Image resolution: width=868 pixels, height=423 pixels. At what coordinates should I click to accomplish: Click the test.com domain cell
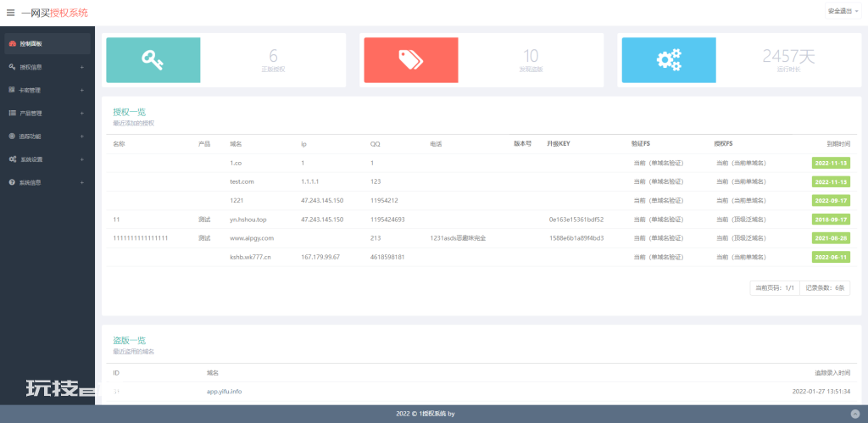(243, 181)
